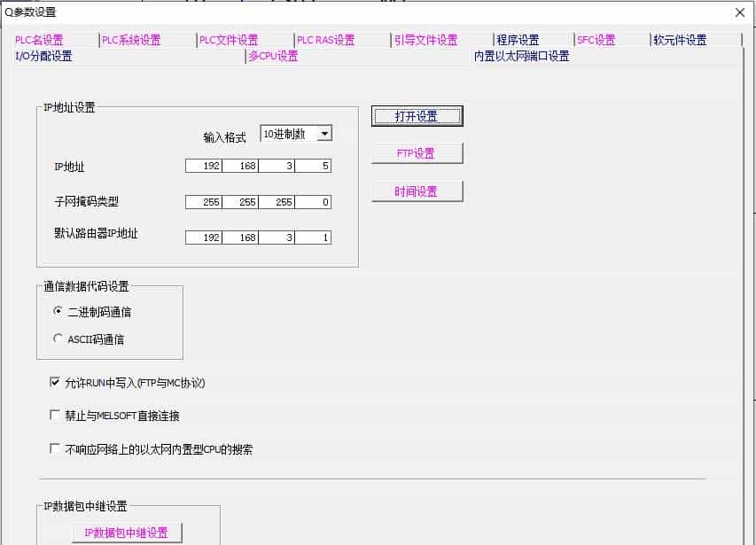
Task: Open the FTP设置 dialog
Action: tap(417, 152)
